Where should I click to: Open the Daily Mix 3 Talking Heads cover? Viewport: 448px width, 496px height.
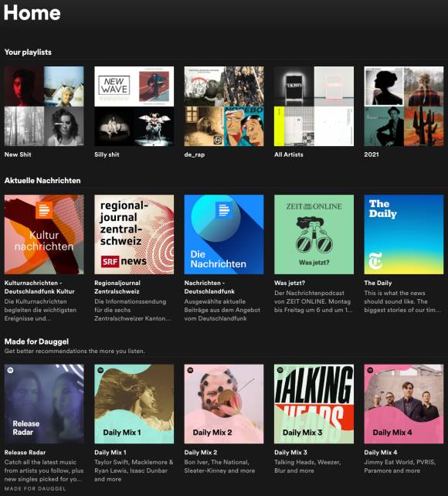pyautogui.click(x=314, y=404)
